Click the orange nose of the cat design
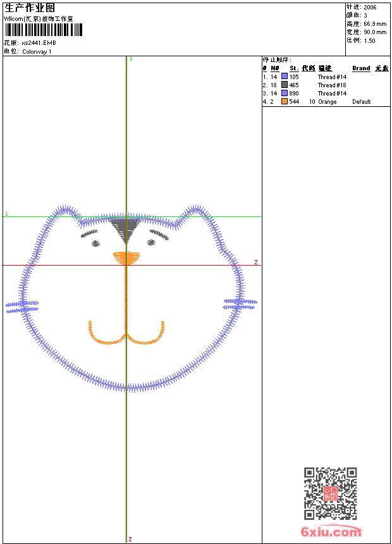 (x=126, y=257)
